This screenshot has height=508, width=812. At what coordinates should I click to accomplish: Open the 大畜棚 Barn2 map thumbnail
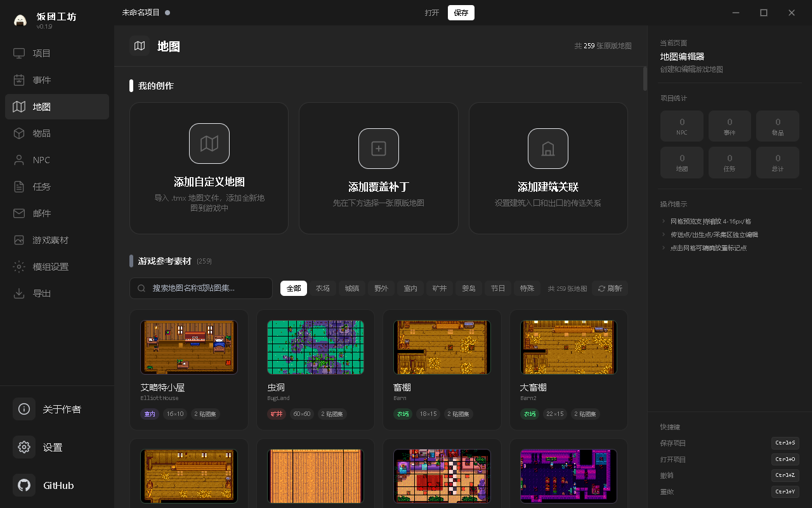coord(568,347)
